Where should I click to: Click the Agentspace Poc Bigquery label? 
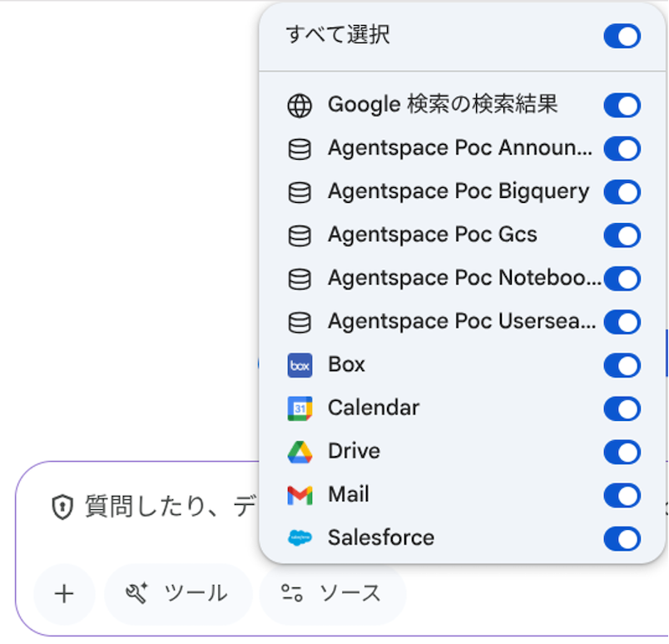tap(458, 191)
